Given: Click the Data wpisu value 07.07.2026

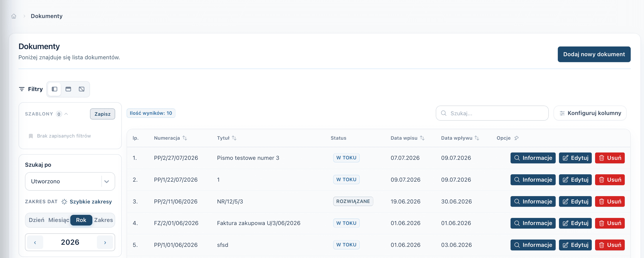Looking at the screenshot, I should point(405,158).
